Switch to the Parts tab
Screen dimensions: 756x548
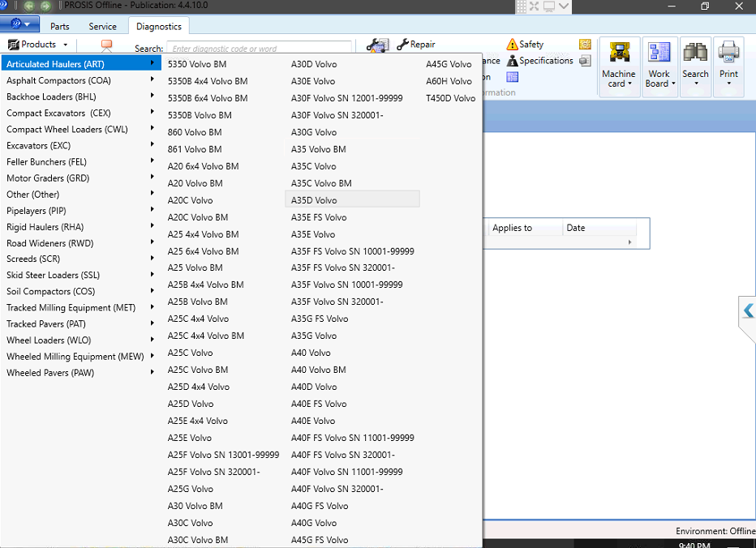(x=60, y=27)
